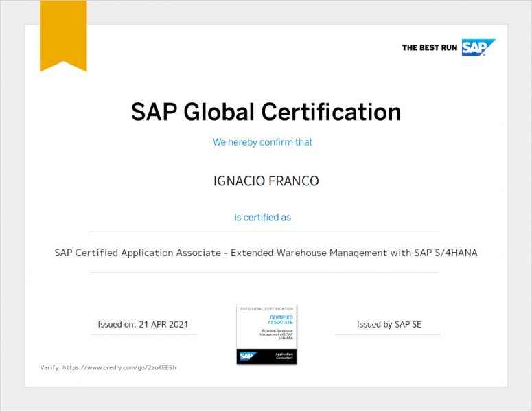Click the "Issued by SAP SE" text
Screen dimensions: 532x412
[389, 324]
